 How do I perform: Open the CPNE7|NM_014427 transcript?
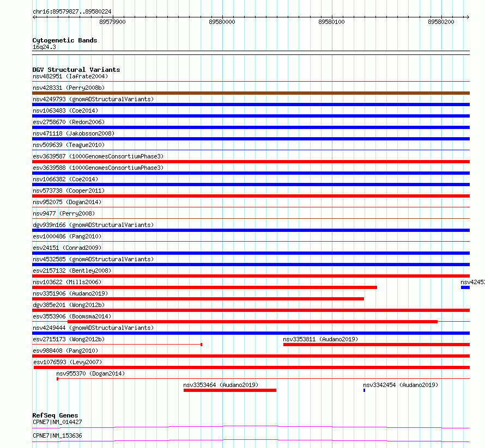click(57, 422)
